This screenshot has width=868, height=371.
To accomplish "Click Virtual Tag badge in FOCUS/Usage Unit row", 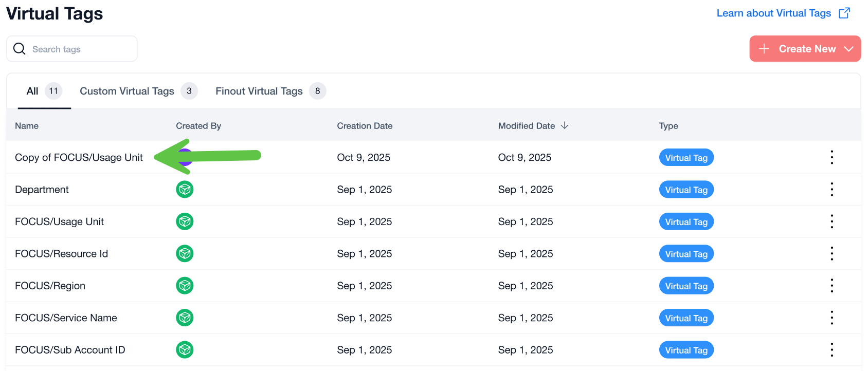I will pyautogui.click(x=686, y=222).
